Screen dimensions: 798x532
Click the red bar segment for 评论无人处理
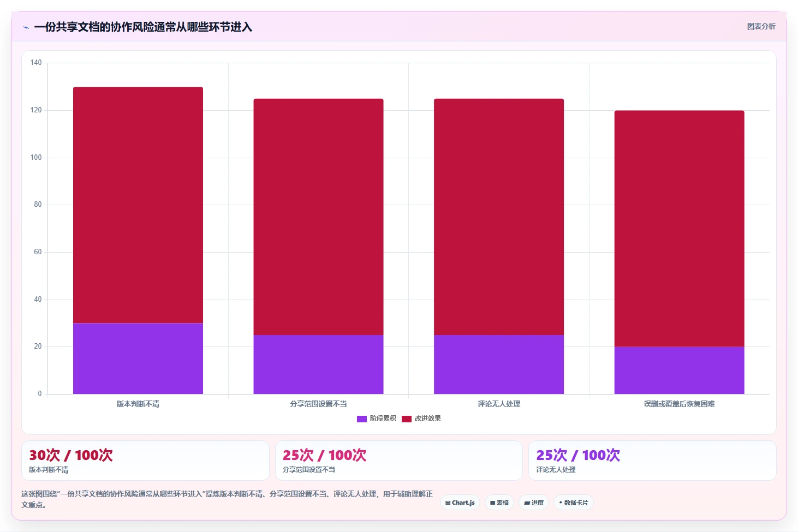[499, 217]
